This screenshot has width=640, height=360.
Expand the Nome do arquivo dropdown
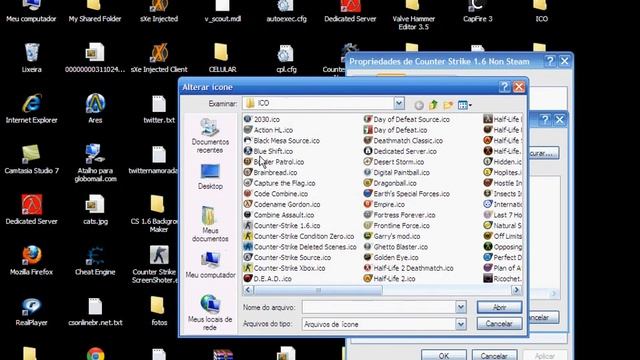click(460, 307)
